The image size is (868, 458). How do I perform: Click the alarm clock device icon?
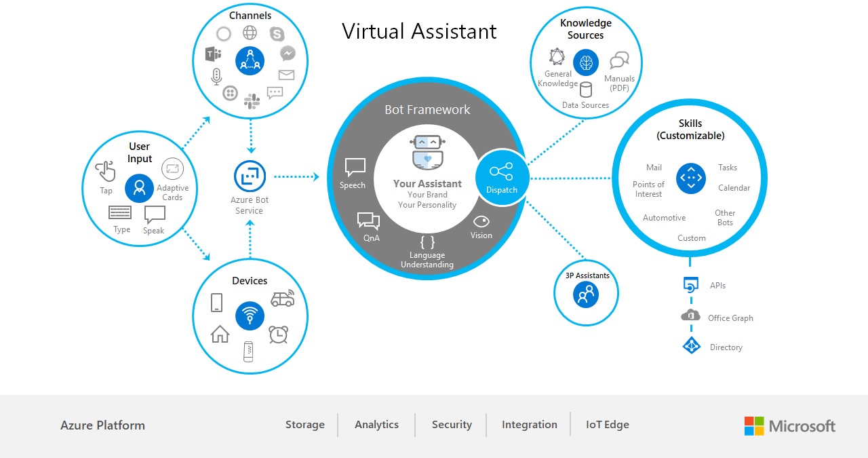[x=278, y=335]
